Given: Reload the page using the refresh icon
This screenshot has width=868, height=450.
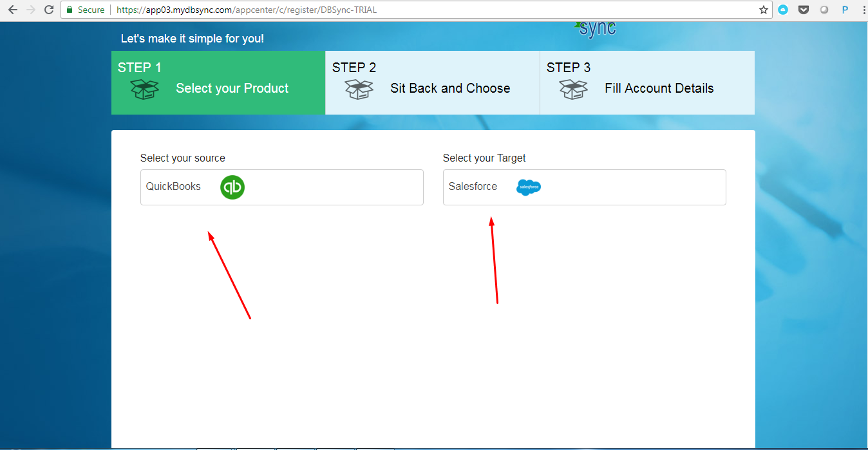Looking at the screenshot, I should (49, 10).
